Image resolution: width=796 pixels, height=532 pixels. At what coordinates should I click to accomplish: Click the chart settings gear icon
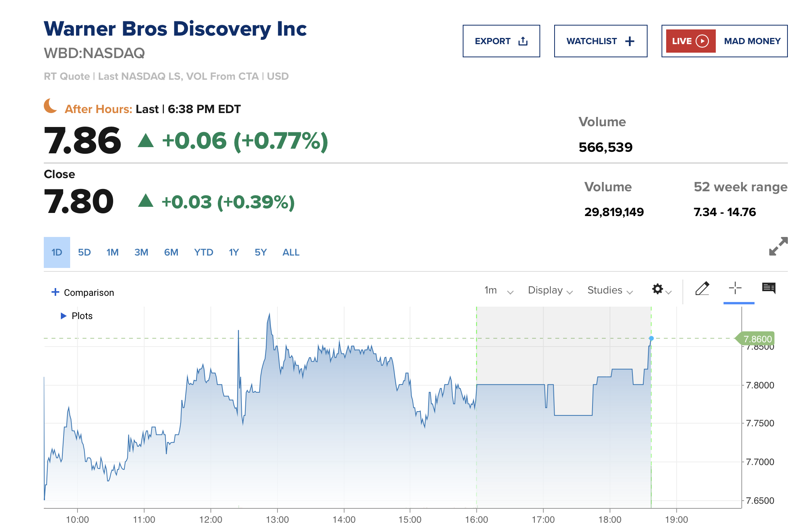(658, 289)
